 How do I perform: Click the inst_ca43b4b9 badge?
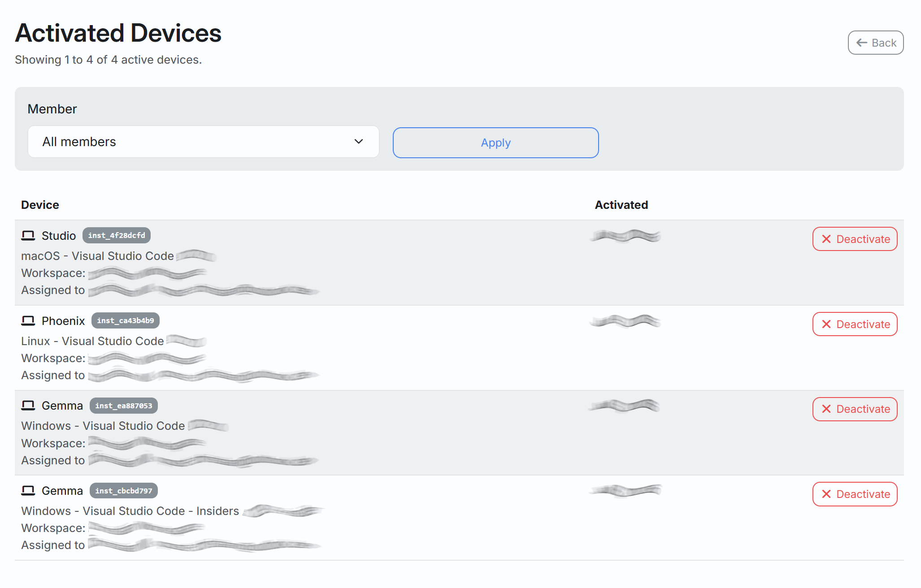126,320
